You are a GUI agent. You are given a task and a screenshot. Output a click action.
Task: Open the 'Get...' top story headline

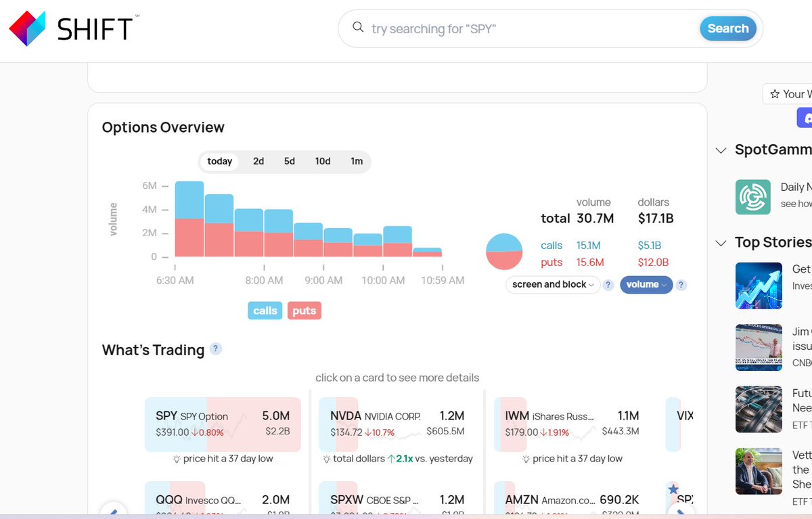click(x=802, y=269)
